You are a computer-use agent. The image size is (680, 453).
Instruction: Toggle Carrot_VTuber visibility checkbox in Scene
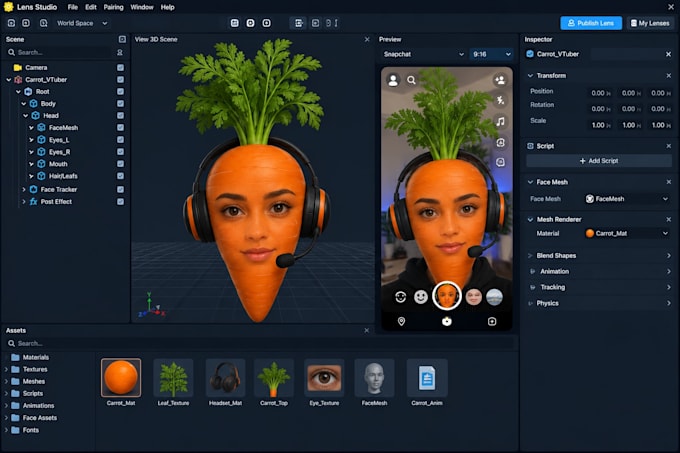tap(121, 80)
